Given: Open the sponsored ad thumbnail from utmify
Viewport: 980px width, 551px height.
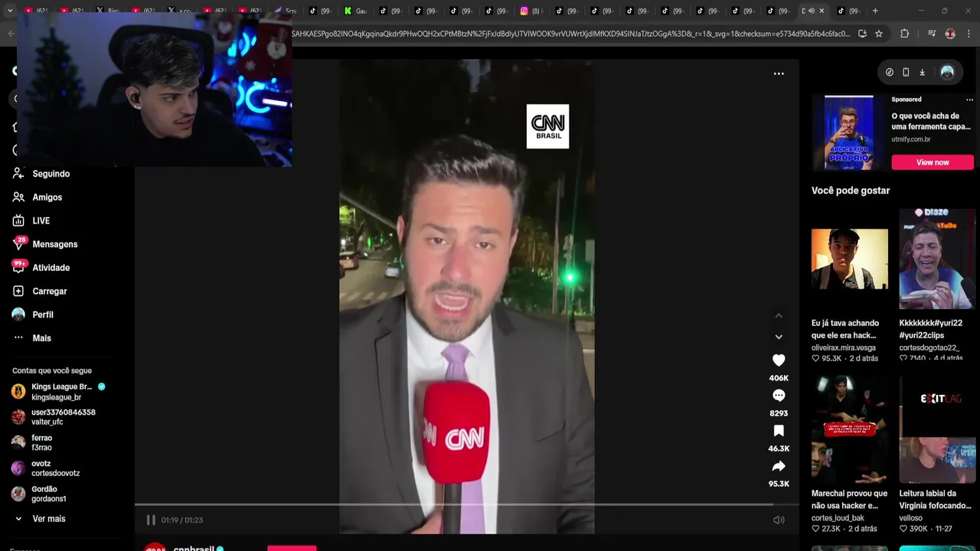Looking at the screenshot, I should coord(848,132).
